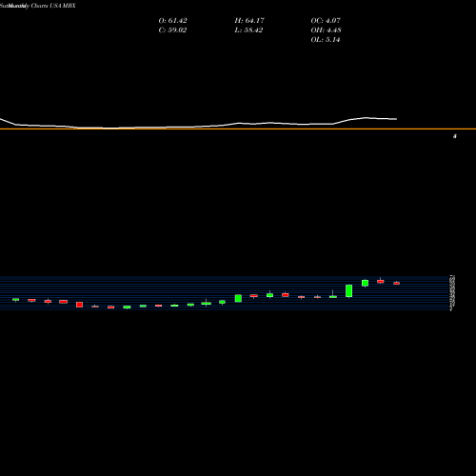Select the last red candlestick at far right
The width and height of the screenshot is (476, 476).
tap(396, 283)
